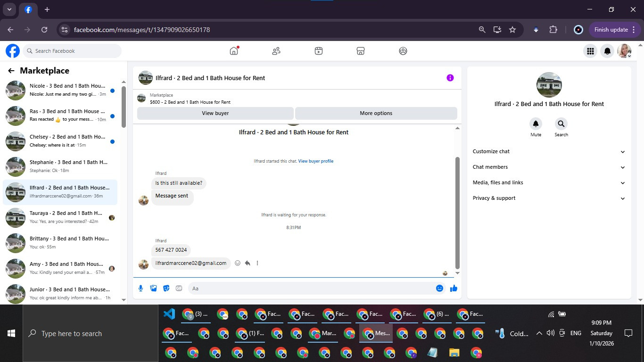
Task: Open Visual Studio Code from taskbar
Action: coord(169,314)
